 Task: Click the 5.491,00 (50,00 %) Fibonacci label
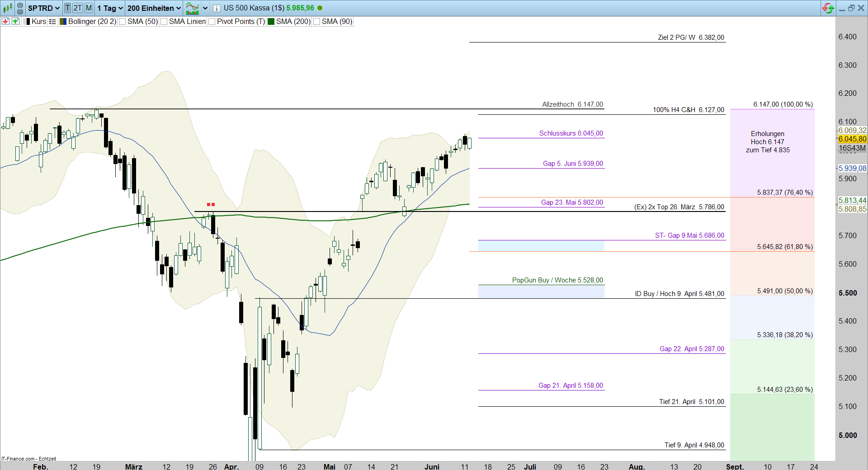pyautogui.click(x=785, y=291)
